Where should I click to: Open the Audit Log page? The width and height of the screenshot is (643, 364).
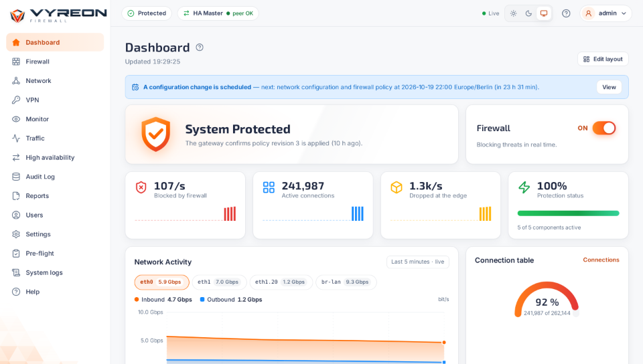55,177
